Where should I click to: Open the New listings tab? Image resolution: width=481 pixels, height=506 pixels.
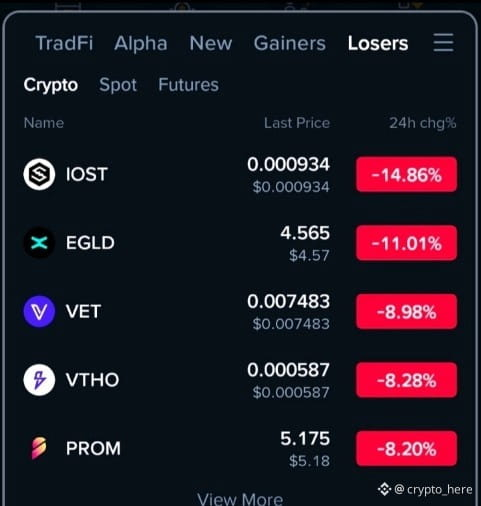(x=211, y=43)
